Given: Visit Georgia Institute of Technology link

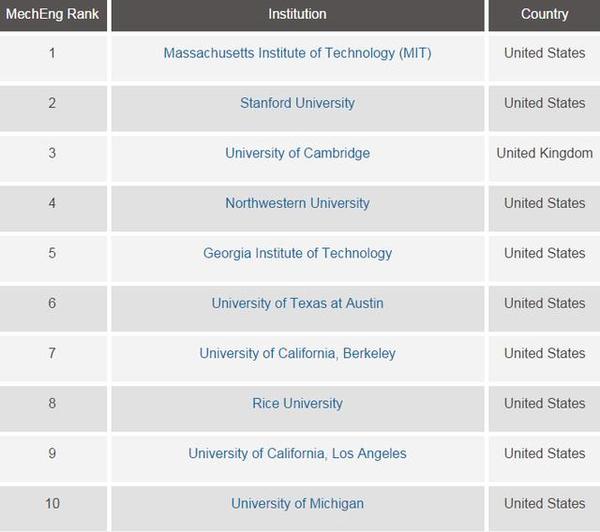Looking at the screenshot, I should click(297, 253).
